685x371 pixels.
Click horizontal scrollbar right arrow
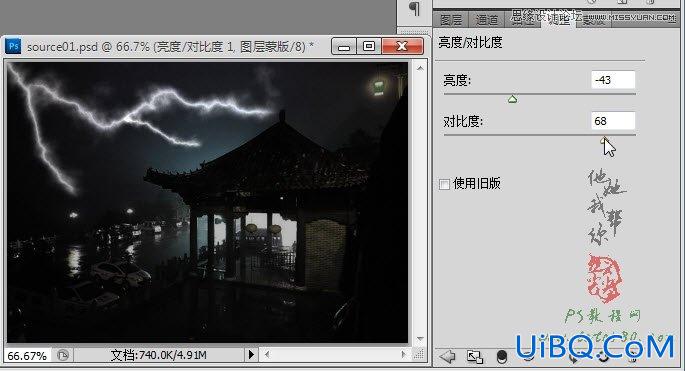[x=404, y=355]
